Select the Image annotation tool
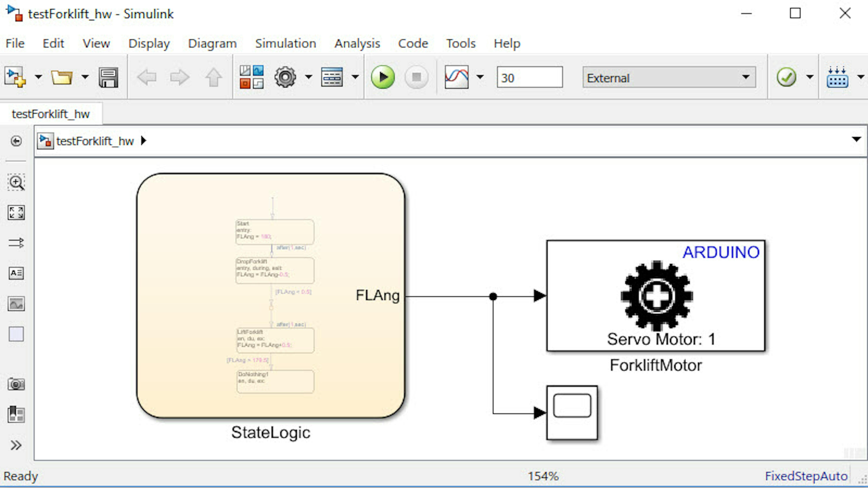This screenshot has height=488, width=868. click(x=16, y=304)
